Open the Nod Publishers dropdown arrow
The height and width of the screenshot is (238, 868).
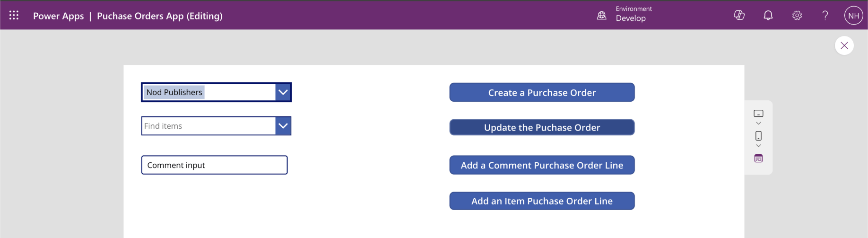283,92
